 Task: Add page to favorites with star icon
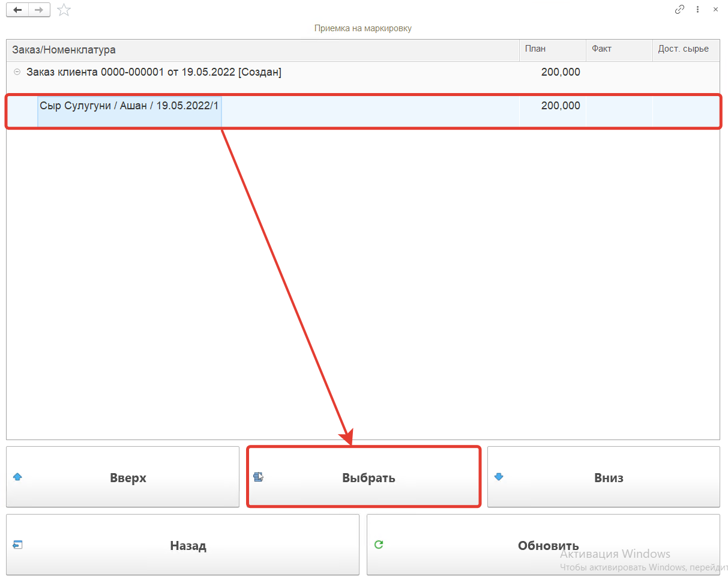click(x=64, y=10)
